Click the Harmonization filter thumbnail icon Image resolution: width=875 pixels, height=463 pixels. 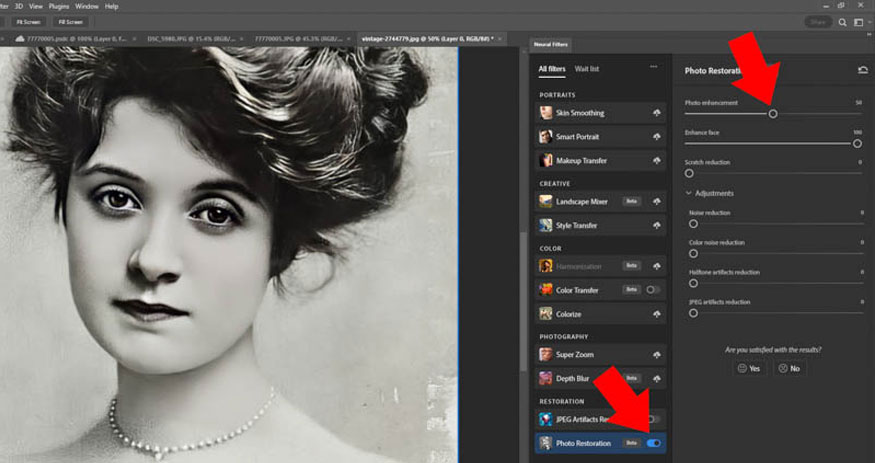pos(546,266)
